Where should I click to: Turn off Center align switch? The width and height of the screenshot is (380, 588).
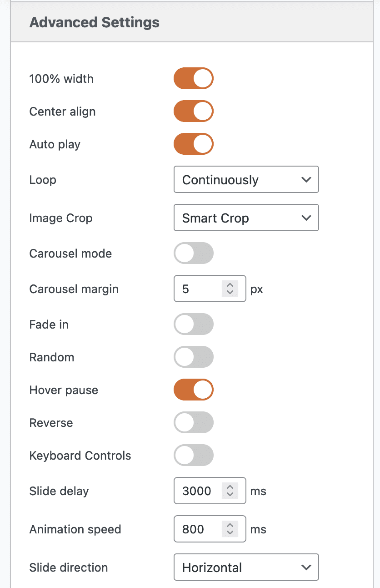(x=193, y=112)
